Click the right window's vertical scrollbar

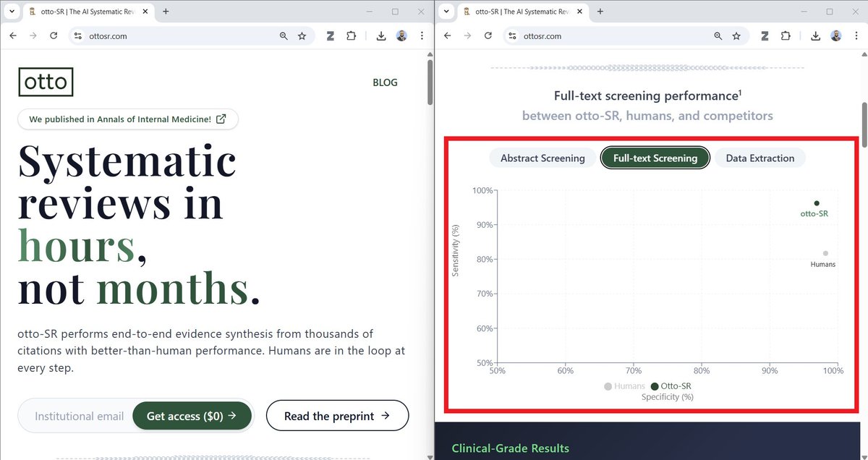863,123
